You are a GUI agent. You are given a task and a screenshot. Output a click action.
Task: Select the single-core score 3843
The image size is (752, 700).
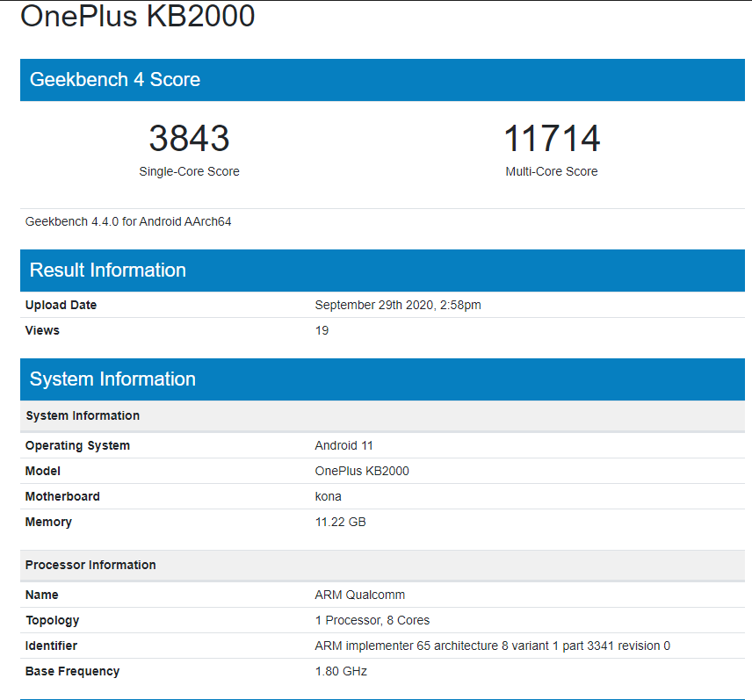(190, 138)
